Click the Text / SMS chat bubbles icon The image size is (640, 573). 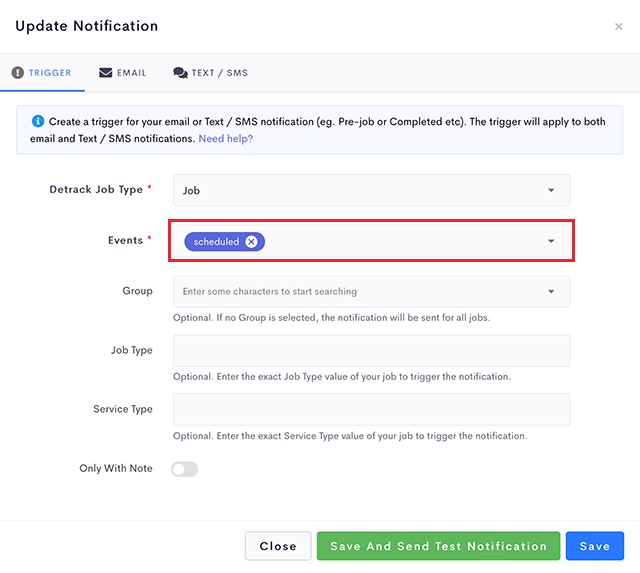click(x=180, y=73)
